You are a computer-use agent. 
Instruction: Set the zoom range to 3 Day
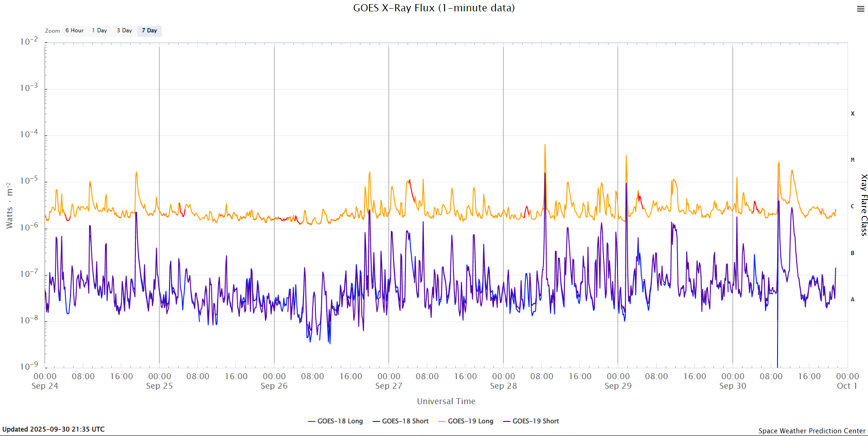tap(125, 31)
